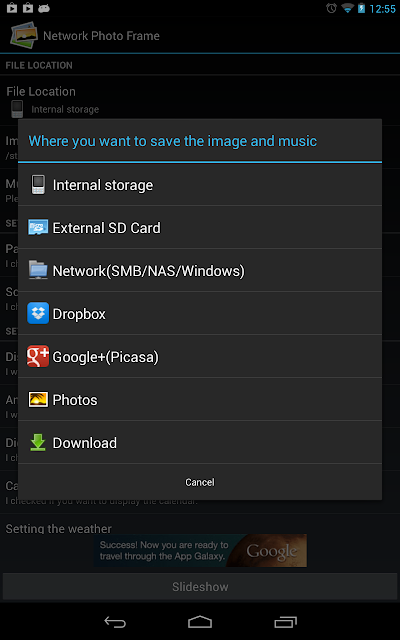Select Google+(Picasa) as location
Screen dimensions: 400x640
[x=200, y=356]
